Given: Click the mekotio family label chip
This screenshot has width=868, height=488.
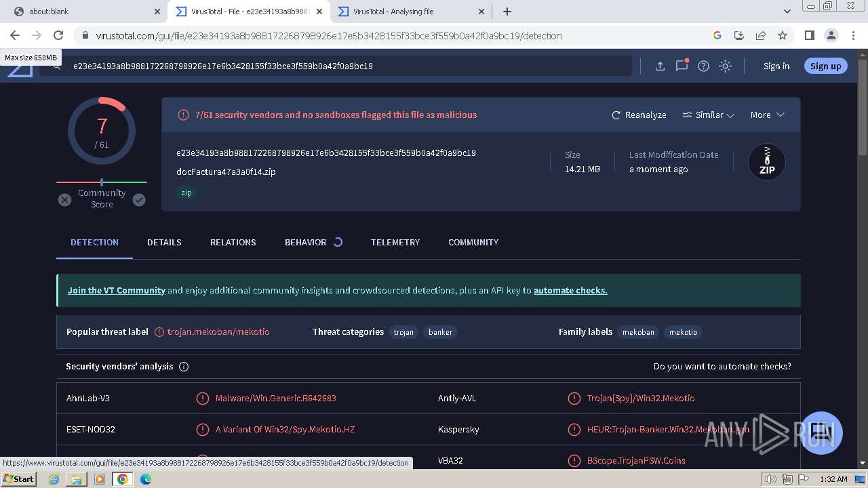Looking at the screenshot, I should coord(683,332).
